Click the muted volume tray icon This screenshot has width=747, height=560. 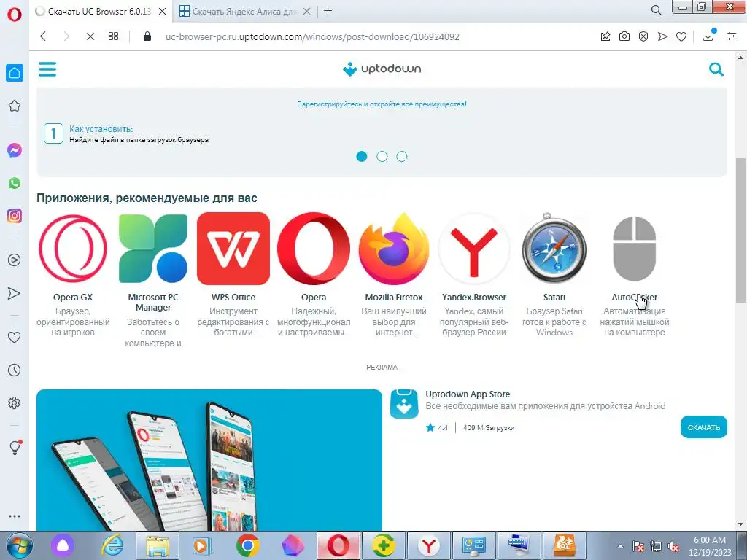click(x=673, y=546)
